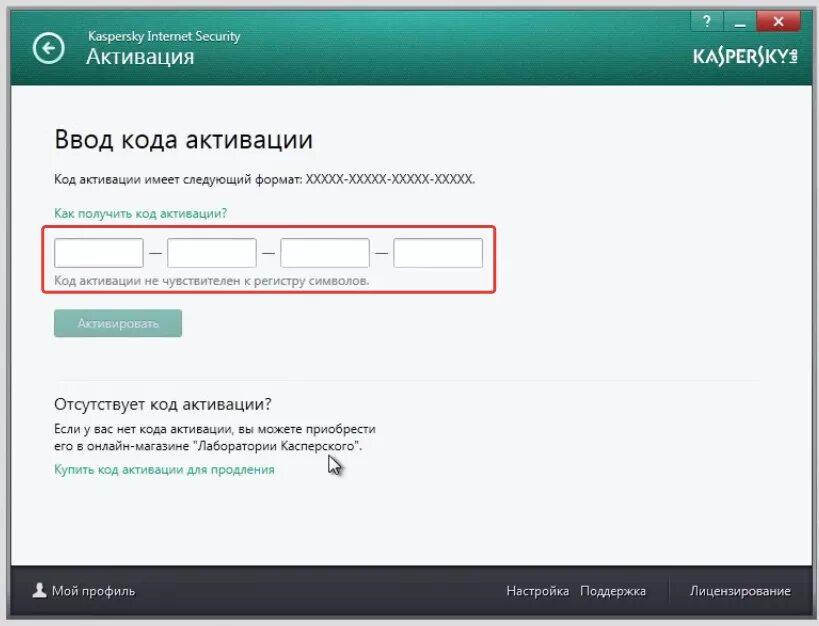Click the Kaspersky lab logo
Screen dimensions: 819x626
745,56
